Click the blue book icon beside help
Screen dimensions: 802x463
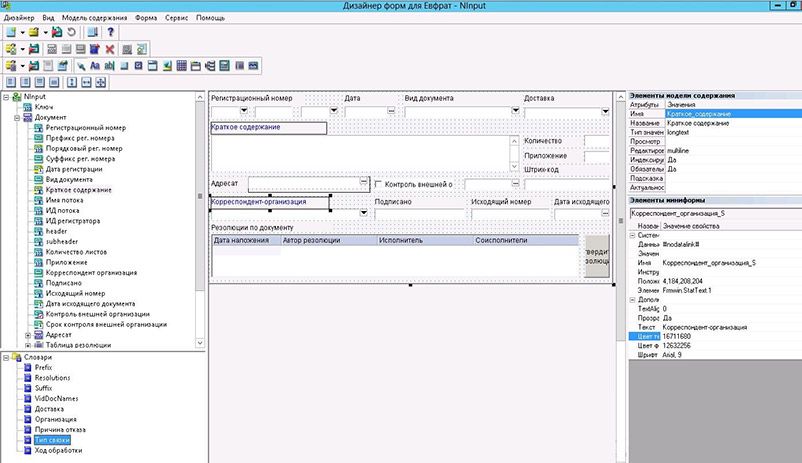(x=92, y=32)
